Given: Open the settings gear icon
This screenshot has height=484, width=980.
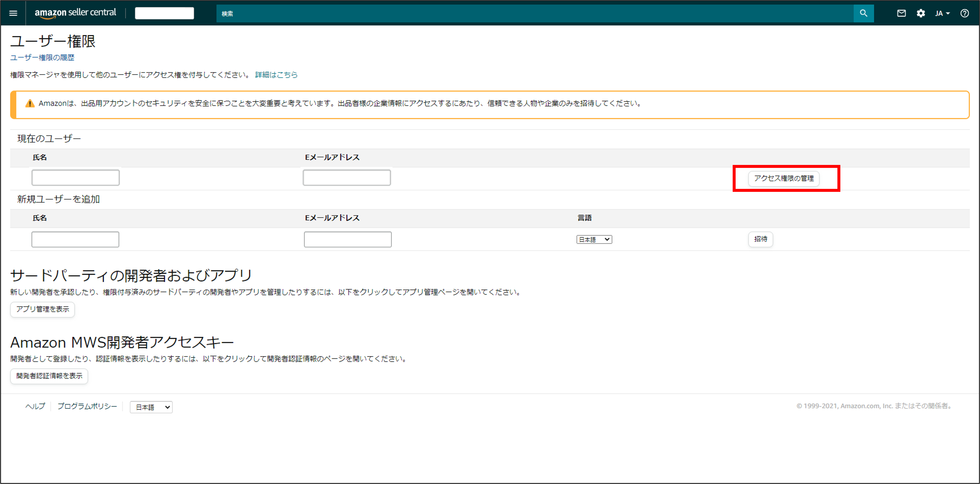Looking at the screenshot, I should [x=921, y=13].
